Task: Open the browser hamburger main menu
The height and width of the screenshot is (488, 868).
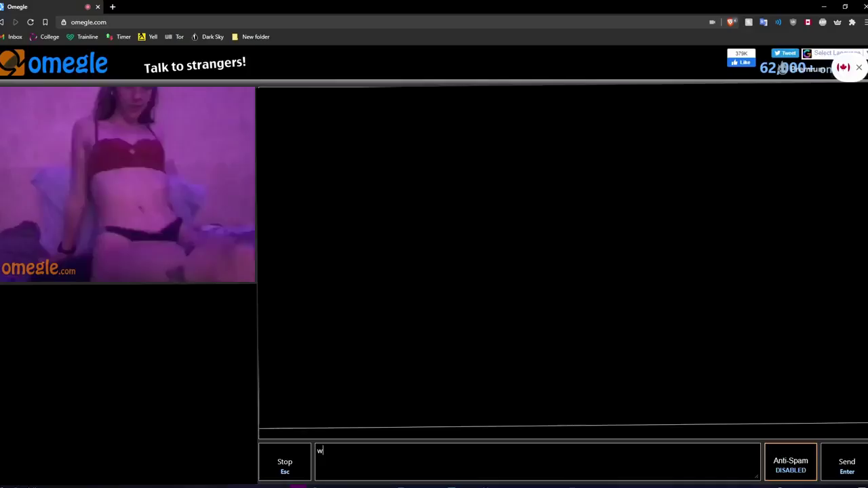Action: point(866,22)
